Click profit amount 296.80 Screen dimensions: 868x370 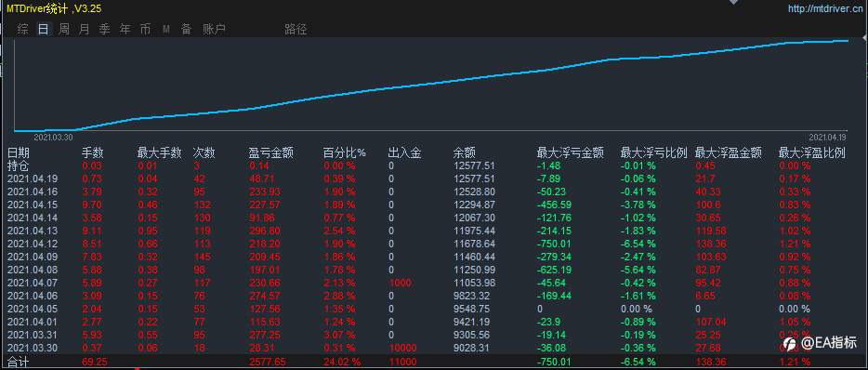tap(265, 231)
